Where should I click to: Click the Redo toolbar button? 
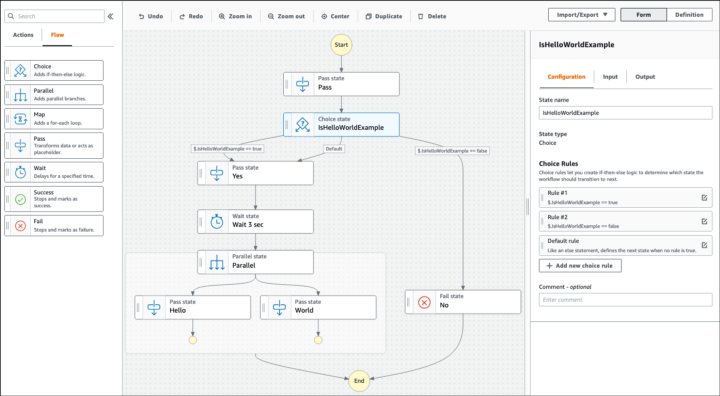click(x=191, y=16)
